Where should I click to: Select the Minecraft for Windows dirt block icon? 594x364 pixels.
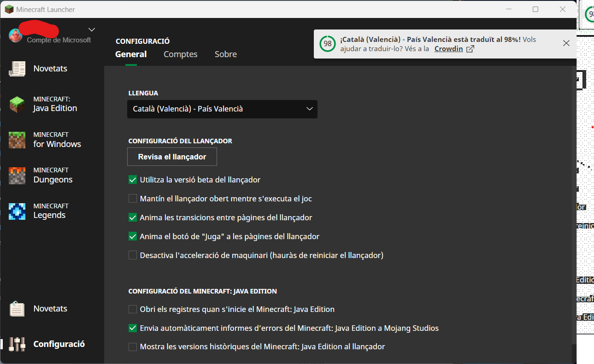(x=18, y=140)
